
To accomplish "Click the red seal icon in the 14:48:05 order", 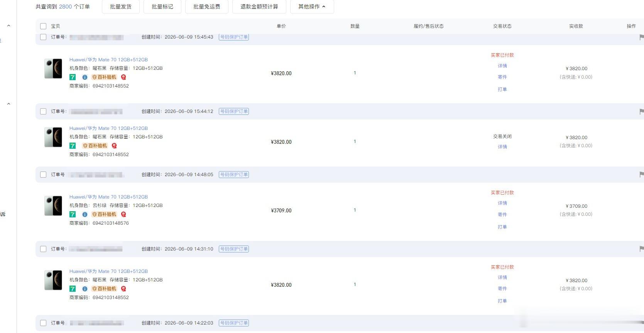I will (123, 214).
